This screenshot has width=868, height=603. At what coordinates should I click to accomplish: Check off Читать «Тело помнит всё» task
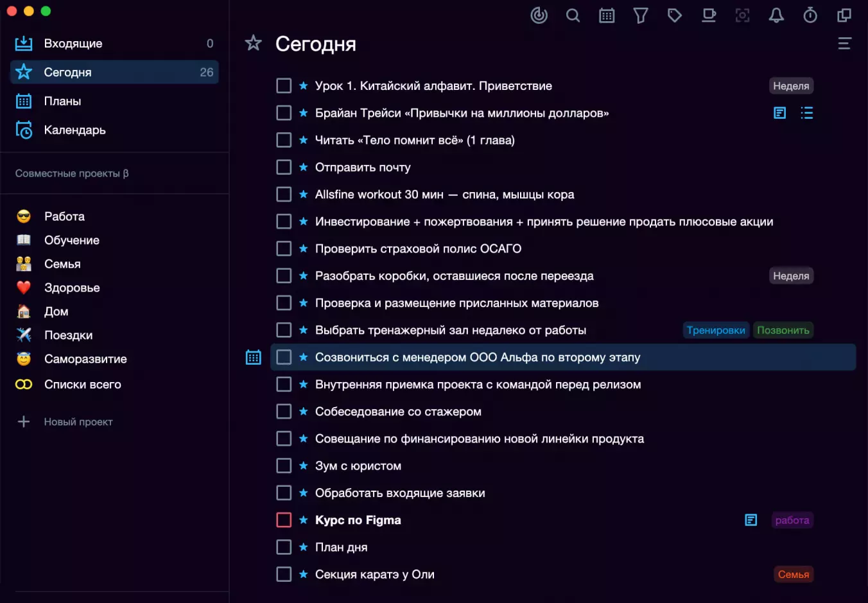click(x=284, y=140)
